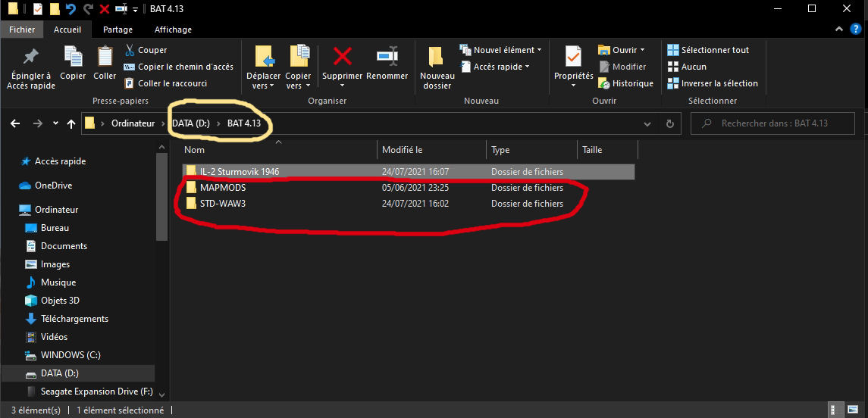Switch to the Accueil tab
Screen dimensions: 868x418
pyautogui.click(x=67, y=30)
